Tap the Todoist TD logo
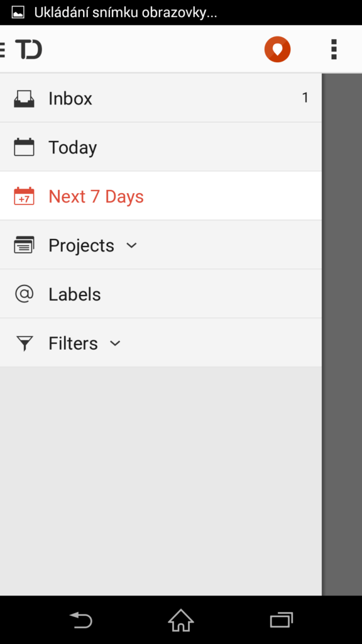362x644 pixels. click(29, 49)
